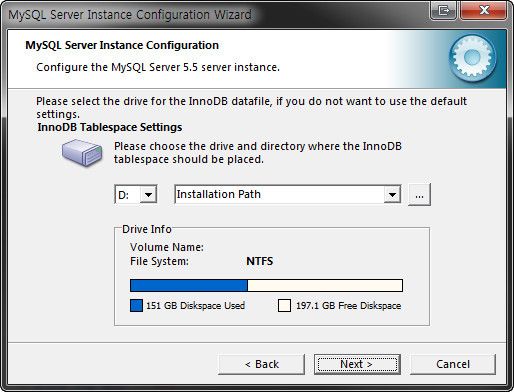Click "Configure the MySQL Server 5.5 server instance."
514x392 pixels.
point(158,67)
